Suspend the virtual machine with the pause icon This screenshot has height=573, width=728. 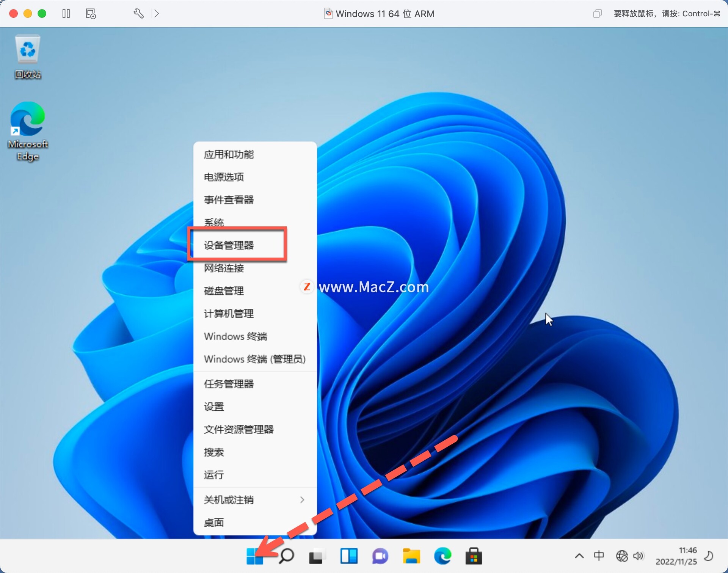click(x=66, y=13)
